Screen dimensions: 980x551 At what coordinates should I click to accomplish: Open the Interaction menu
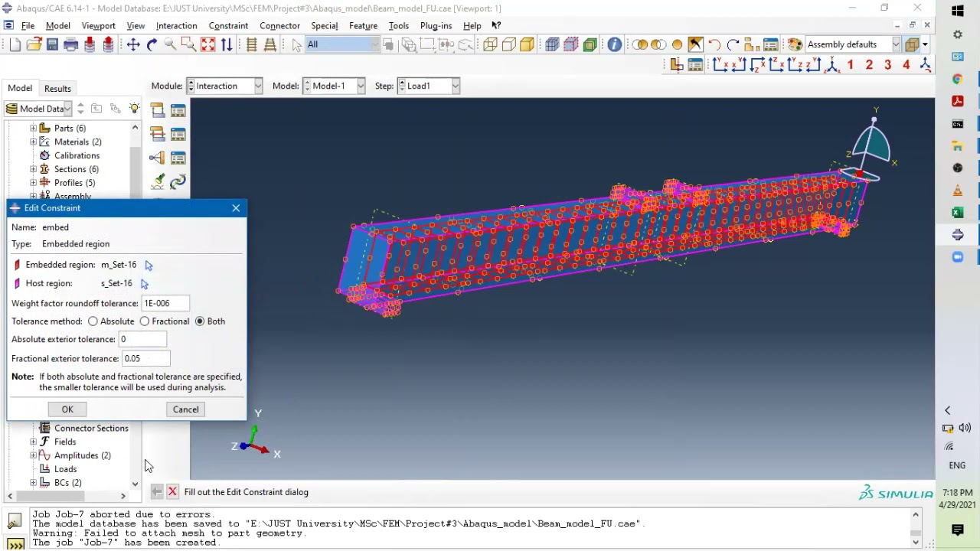click(176, 25)
